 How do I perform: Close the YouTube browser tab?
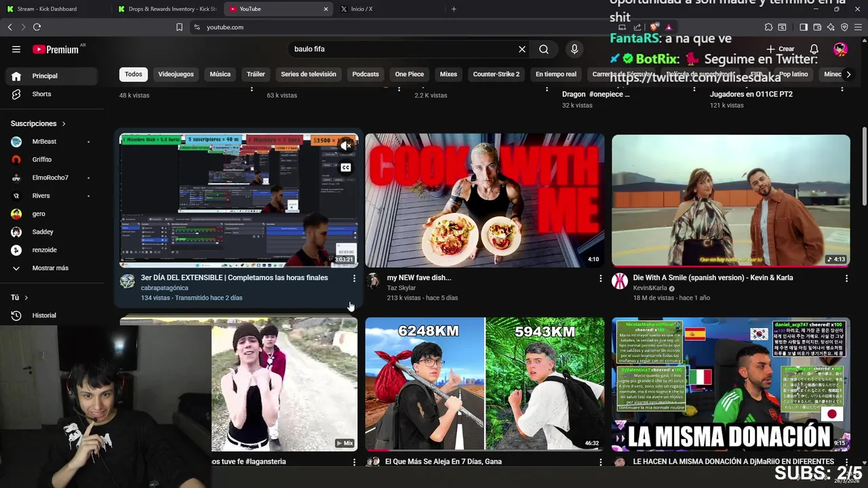(x=325, y=9)
